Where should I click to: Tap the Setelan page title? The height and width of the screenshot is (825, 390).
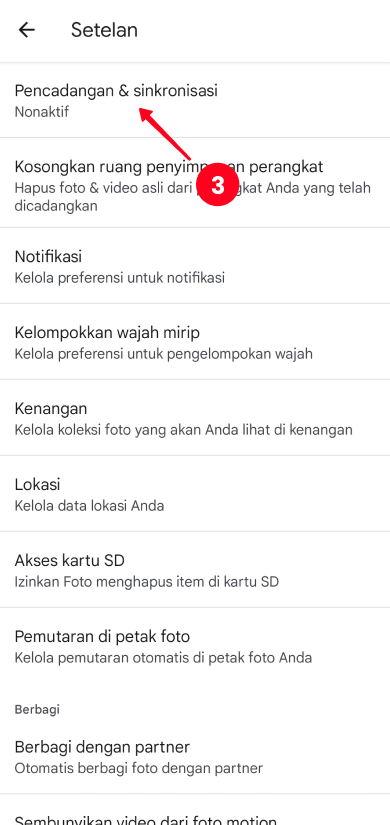tap(104, 30)
